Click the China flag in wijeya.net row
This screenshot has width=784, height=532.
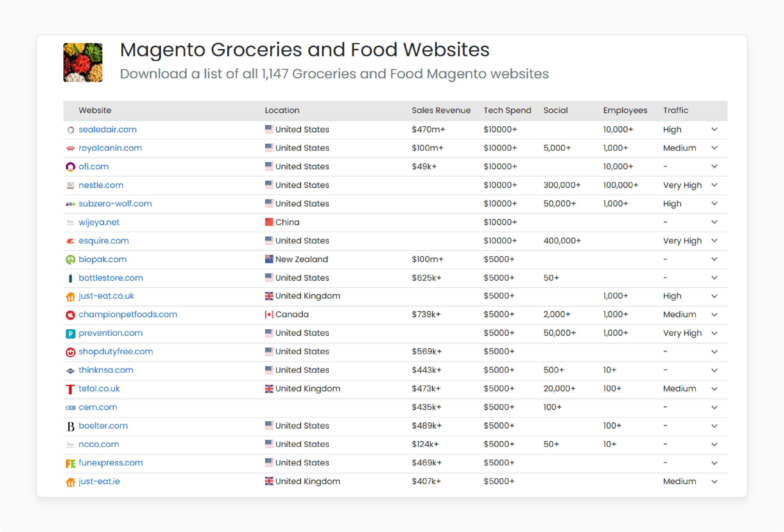pos(269,222)
